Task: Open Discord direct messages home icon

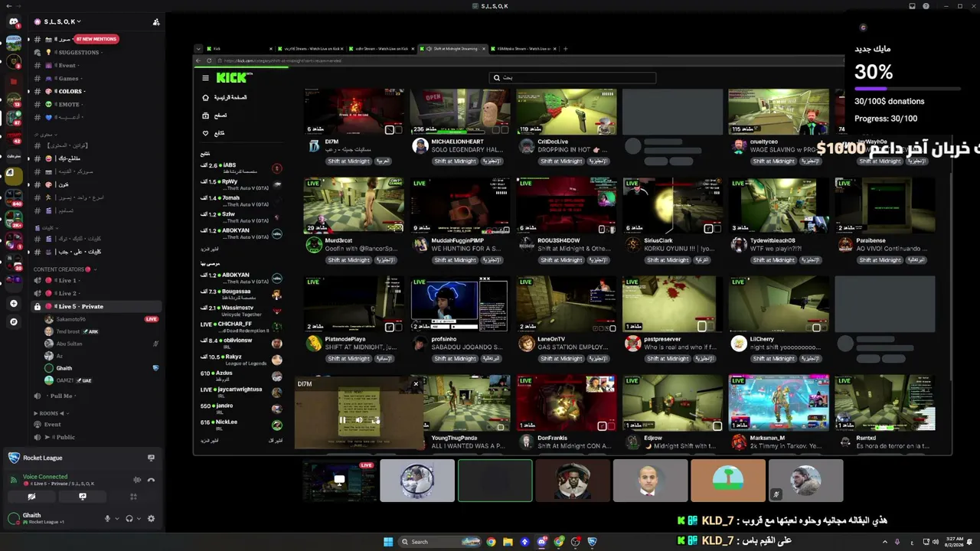Action: click(14, 21)
